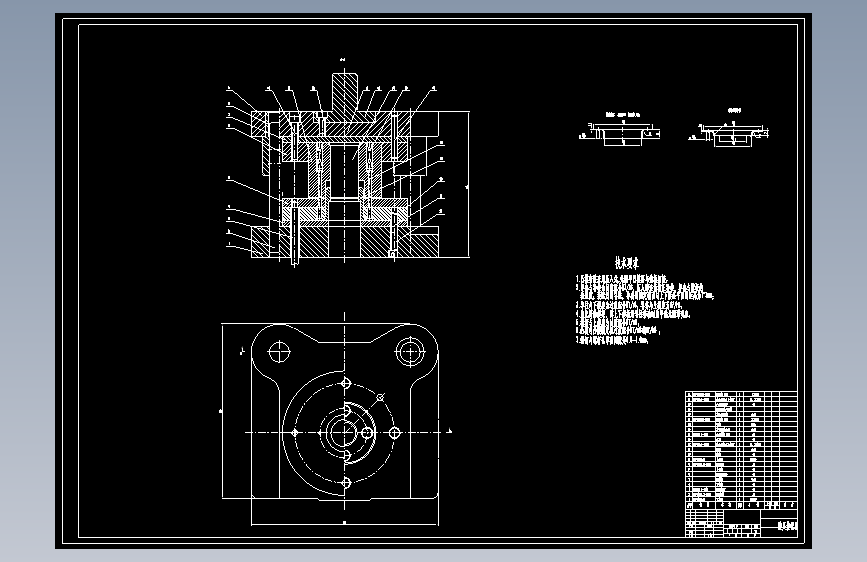
Task: Select the sectional assembly view of the die
Action: click(348, 163)
